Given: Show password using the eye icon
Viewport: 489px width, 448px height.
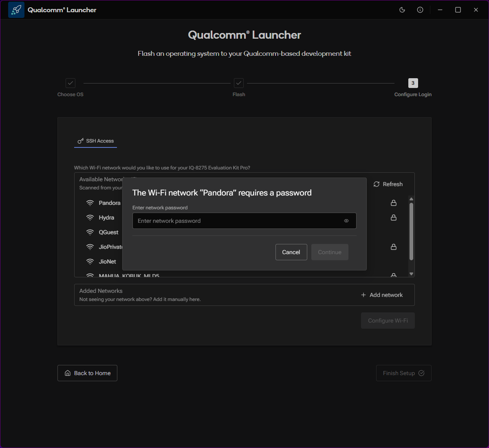Looking at the screenshot, I should pyautogui.click(x=346, y=221).
